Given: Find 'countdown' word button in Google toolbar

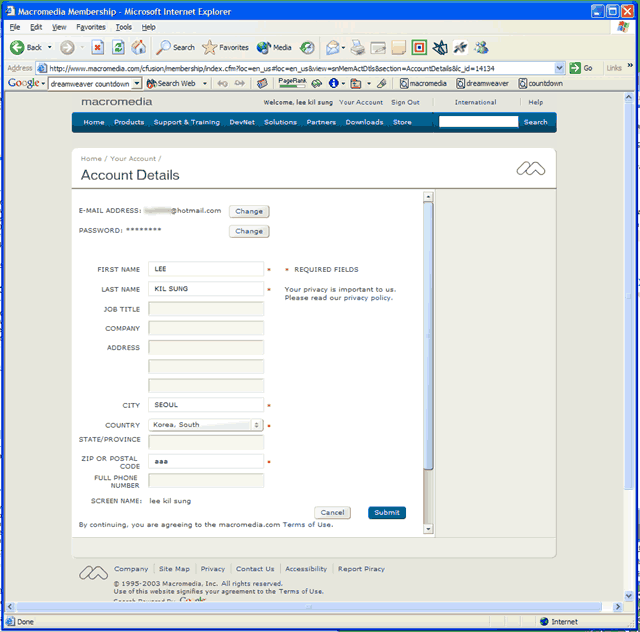Looking at the screenshot, I should tap(540, 83).
